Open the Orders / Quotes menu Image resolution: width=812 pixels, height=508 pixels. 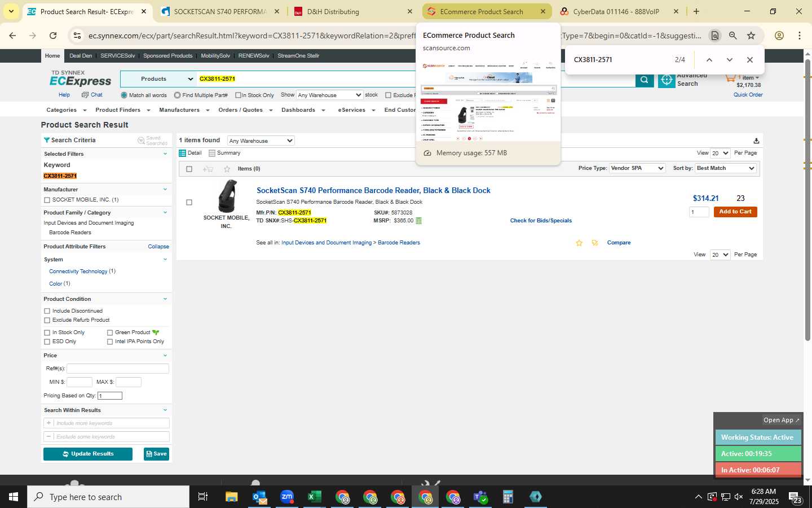click(x=245, y=110)
